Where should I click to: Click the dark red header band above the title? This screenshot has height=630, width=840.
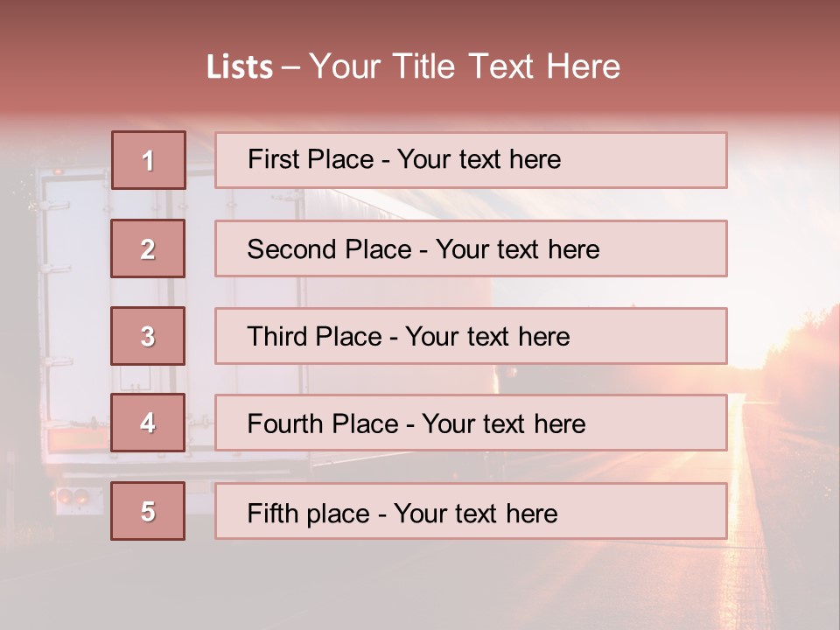click(420, 17)
